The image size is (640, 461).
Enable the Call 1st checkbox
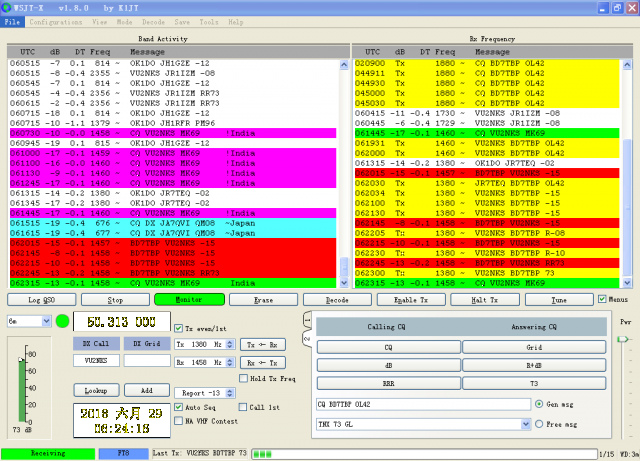coord(243,407)
